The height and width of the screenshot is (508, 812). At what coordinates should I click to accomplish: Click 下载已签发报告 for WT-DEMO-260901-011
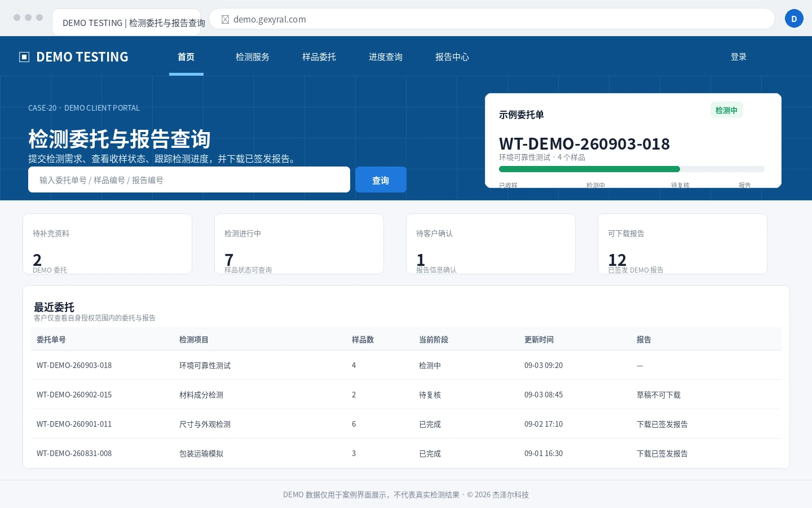pos(662,424)
